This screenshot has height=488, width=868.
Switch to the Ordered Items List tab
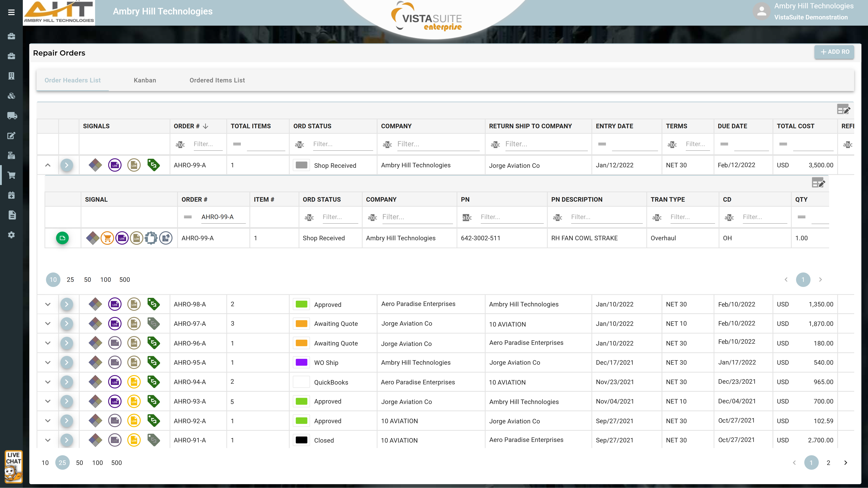217,80
